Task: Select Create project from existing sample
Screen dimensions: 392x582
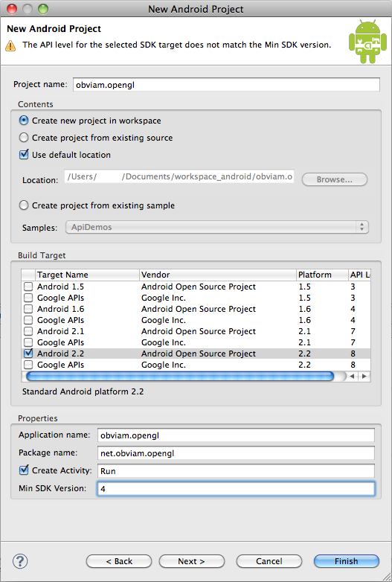Action: pos(24,205)
